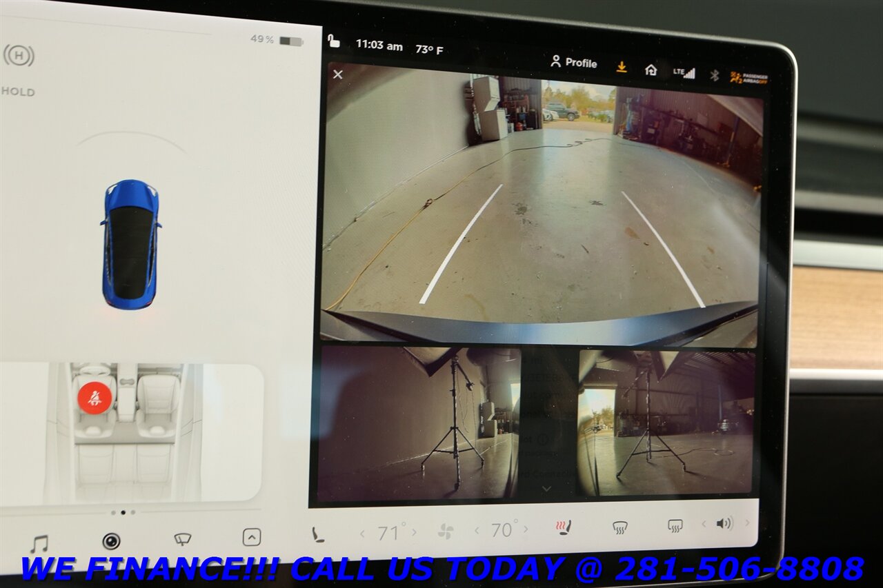Tap the parking brake HOLD icon
Image resolution: width=883 pixels, height=588 pixels.
(x=19, y=55)
